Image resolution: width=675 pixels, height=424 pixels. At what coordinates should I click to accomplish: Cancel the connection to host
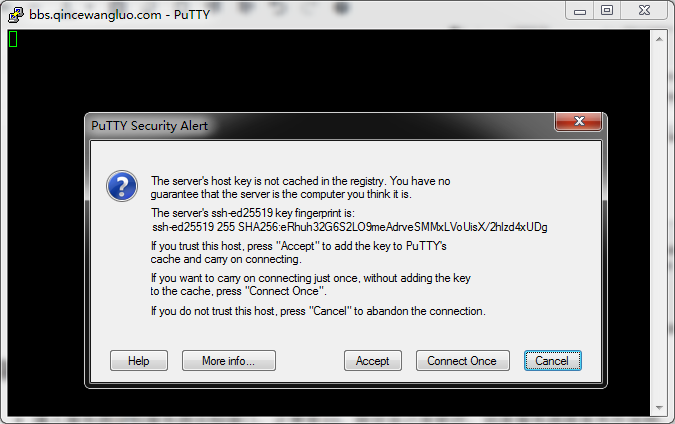(x=553, y=360)
